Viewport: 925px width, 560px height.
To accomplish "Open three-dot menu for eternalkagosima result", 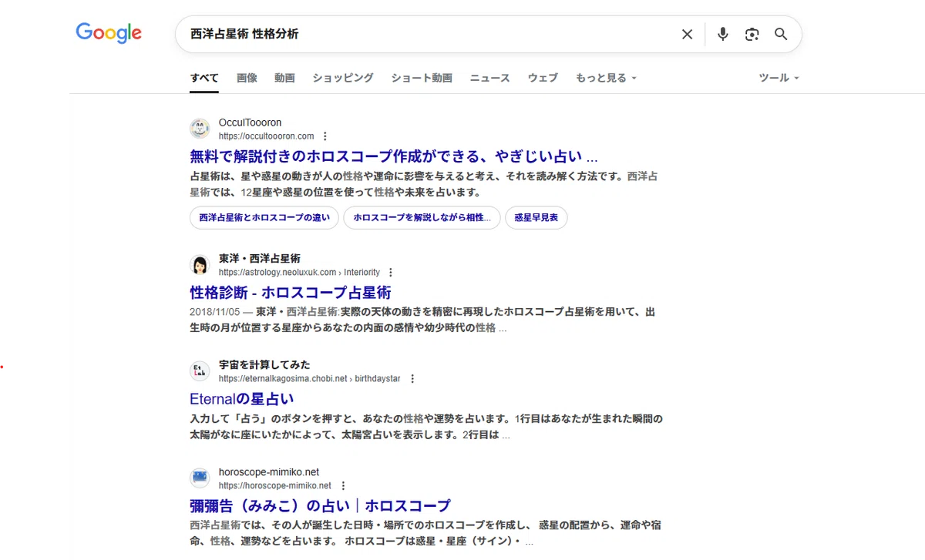I will pos(412,379).
